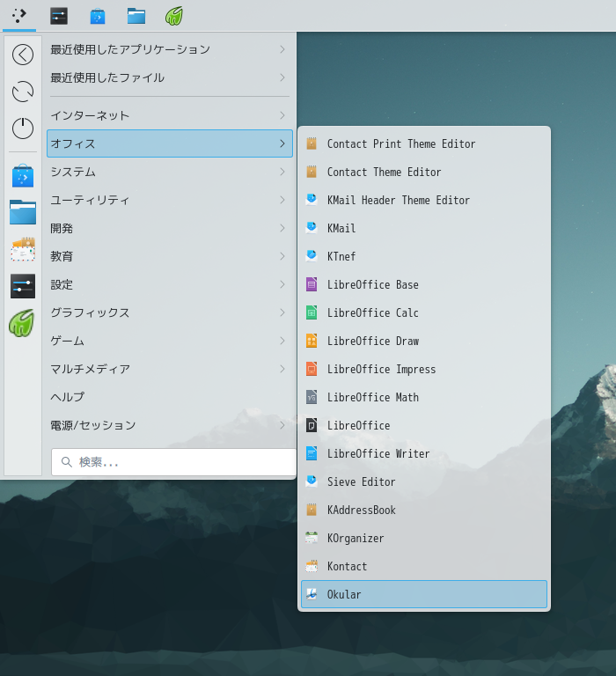Launch Discover software center from top panel
616x676 pixels.
[x=98, y=16]
